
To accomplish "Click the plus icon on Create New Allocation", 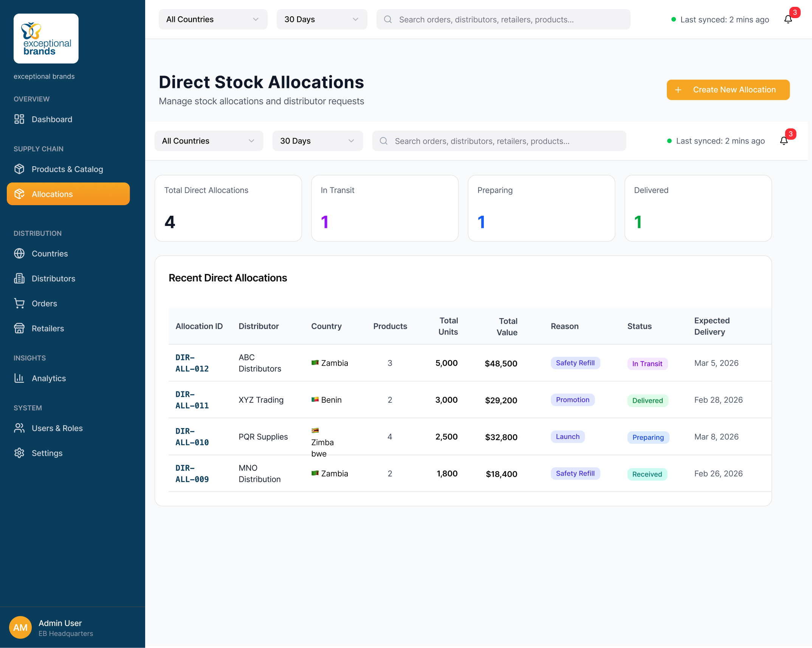I will [678, 90].
